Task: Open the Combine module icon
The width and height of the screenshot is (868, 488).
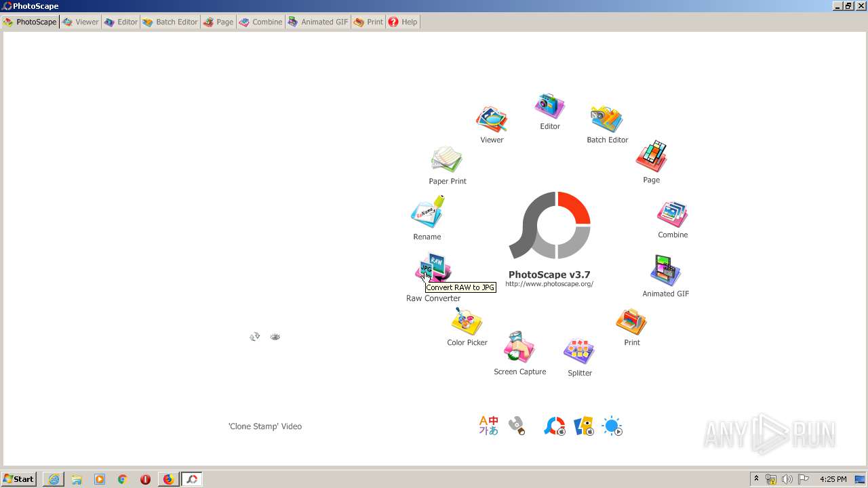Action: 673,214
